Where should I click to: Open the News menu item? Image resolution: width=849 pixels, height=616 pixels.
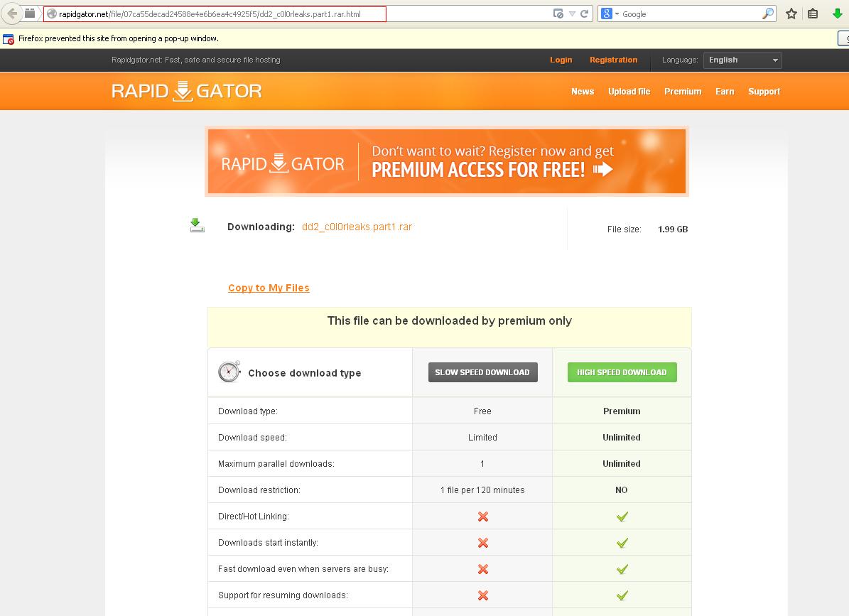point(583,92)
